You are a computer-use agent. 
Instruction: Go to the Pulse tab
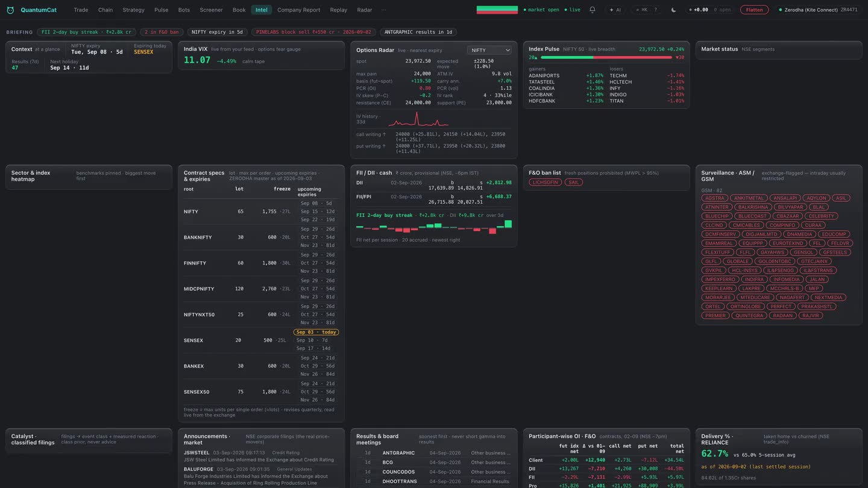click(x=161, y=10)
